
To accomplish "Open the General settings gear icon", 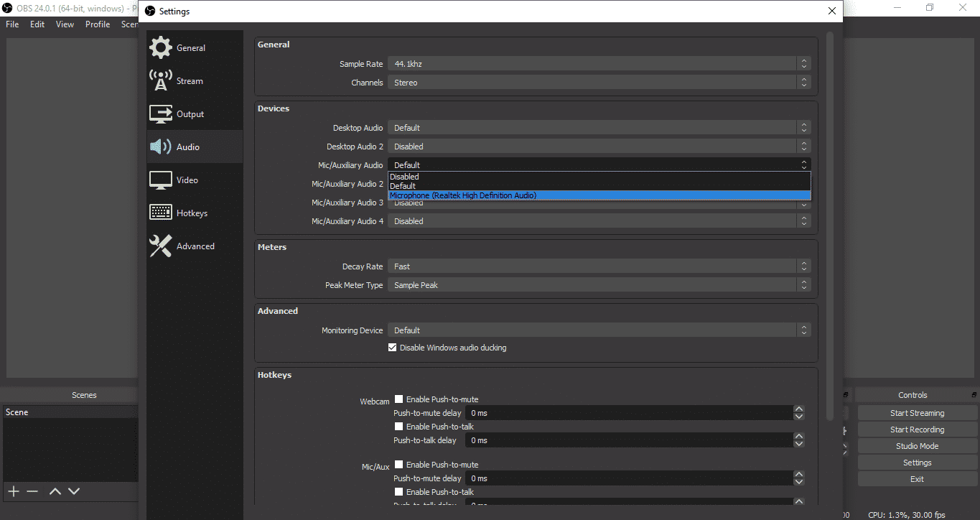I will pos(161,47).
